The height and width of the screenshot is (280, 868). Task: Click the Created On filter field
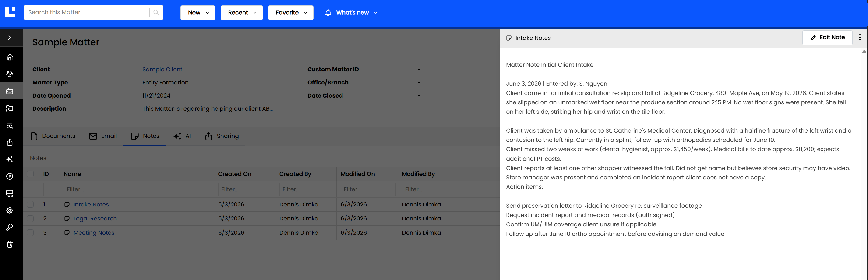(245, 189)
